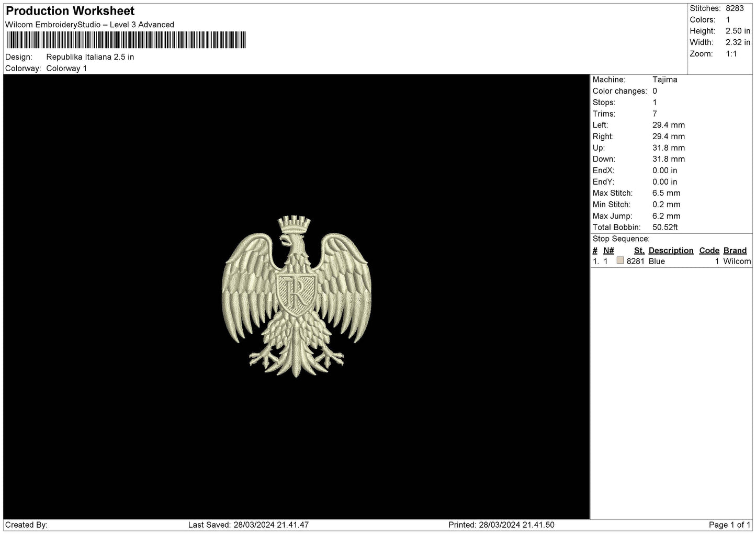Click the Code column header
This screenshot has width=756, height=534.
709,251
